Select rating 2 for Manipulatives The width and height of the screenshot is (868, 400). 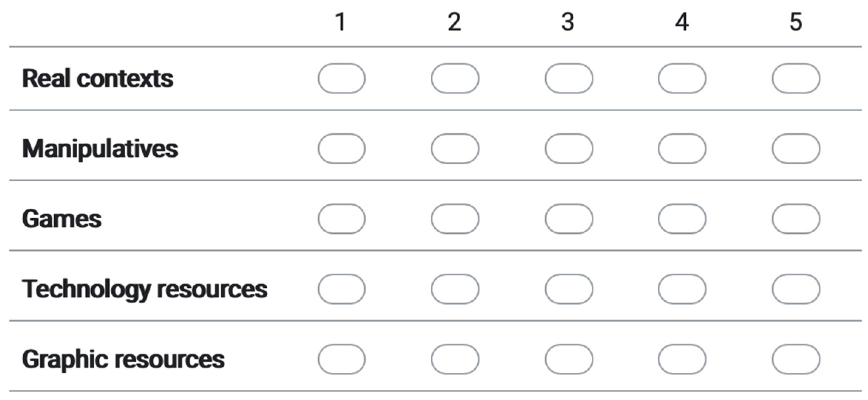pyautogui.click(x=455, y=148)
